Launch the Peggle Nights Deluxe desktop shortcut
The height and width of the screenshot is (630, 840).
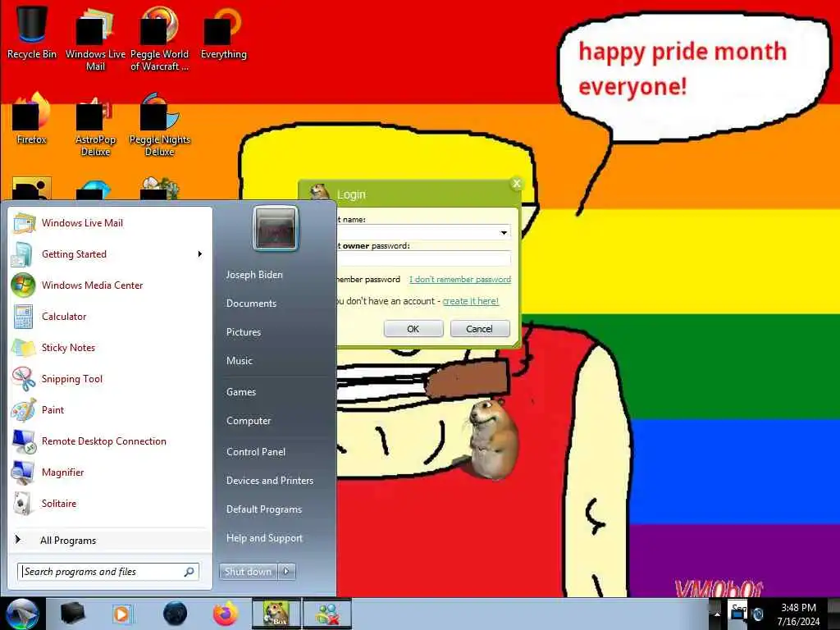pos(160,125)
